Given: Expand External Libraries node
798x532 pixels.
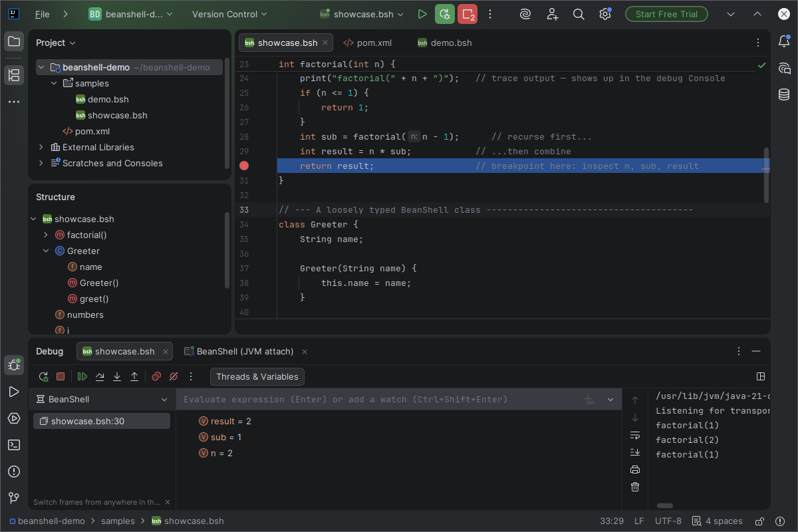Looking at the screenshot, I should pos(41,147).
